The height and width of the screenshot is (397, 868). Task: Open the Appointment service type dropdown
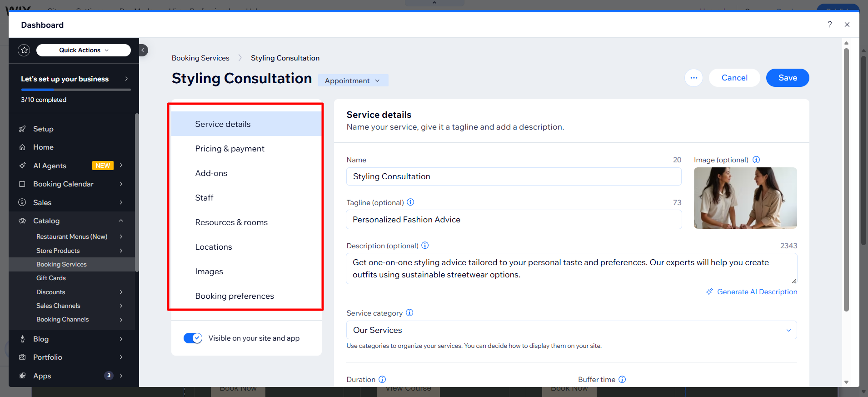[353, 80]
